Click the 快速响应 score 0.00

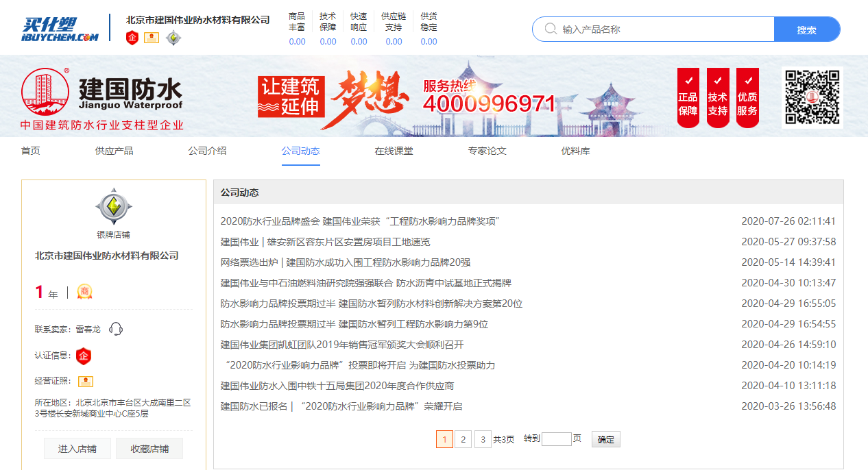click(359, 42)
